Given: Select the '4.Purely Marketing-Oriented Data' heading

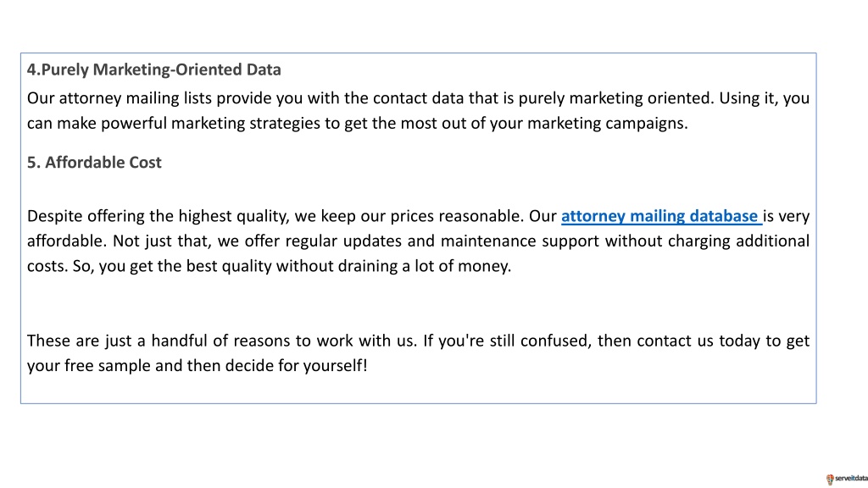Looking at the screenshot, I should pyautogui.click(x=154, y=69).
